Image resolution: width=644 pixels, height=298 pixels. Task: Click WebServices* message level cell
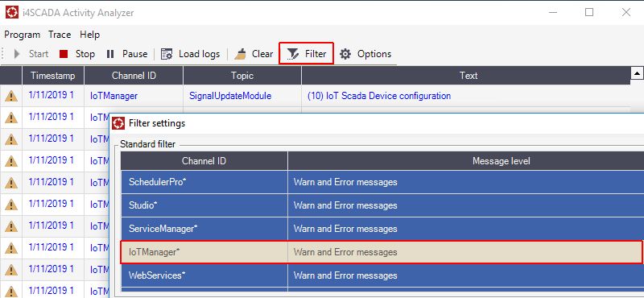click(466, 275)
